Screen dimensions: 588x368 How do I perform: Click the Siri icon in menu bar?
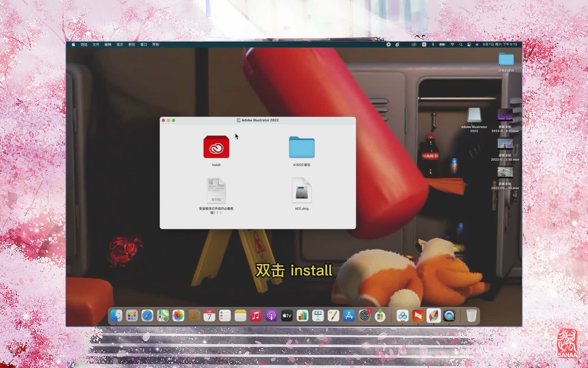pyautogui.click(x=477, y=45)
